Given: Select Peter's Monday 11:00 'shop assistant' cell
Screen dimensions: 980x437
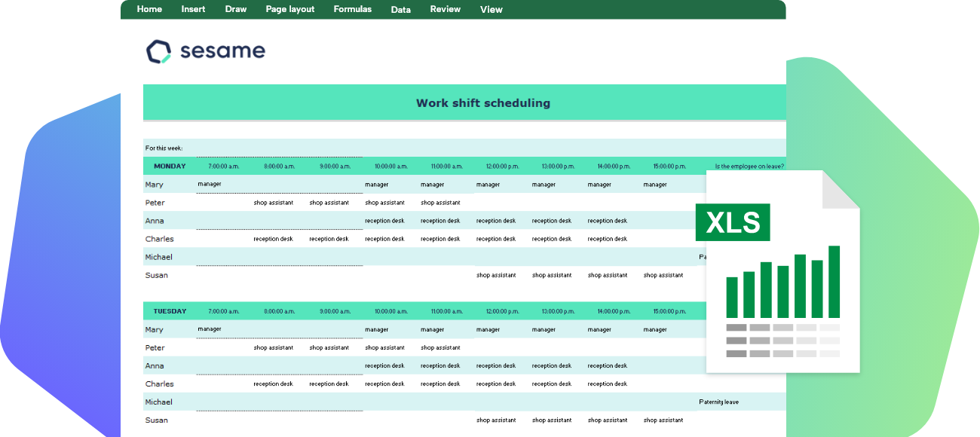Looking at the screenshot, I should coord(440,203).
